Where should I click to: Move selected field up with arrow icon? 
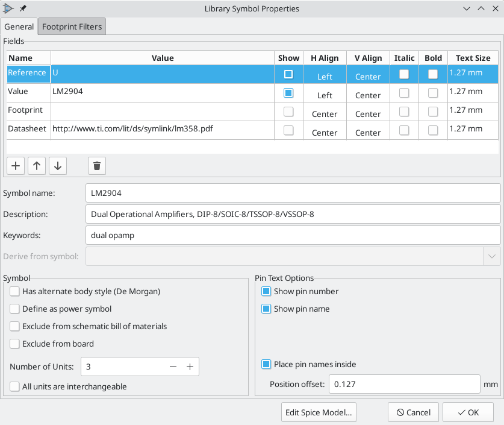(x=37, y=166)
